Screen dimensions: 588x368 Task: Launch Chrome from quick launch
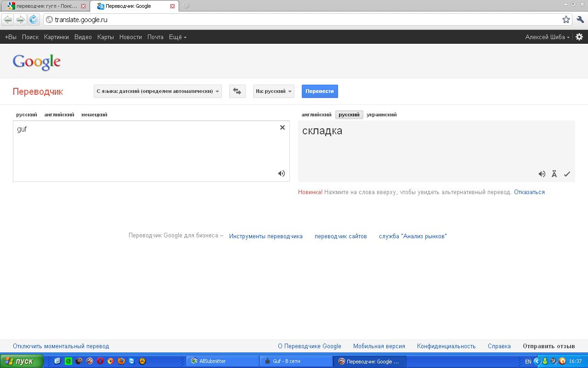pos(111,361)
